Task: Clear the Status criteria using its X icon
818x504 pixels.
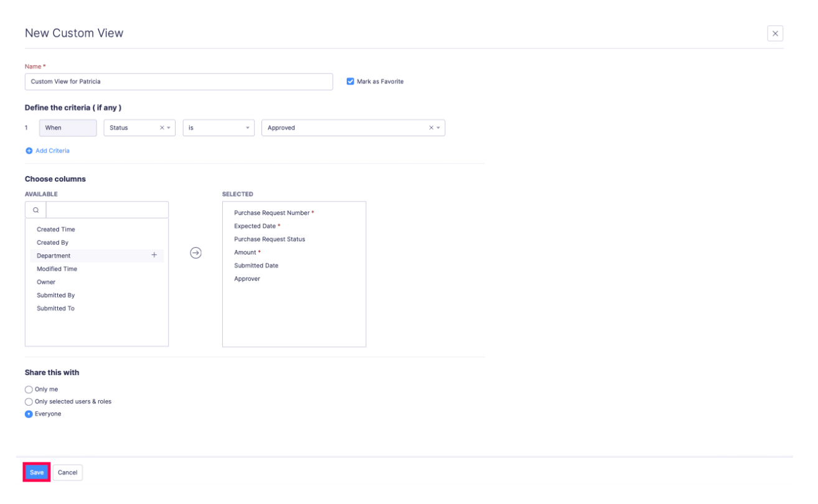Action: pos(161,128)
